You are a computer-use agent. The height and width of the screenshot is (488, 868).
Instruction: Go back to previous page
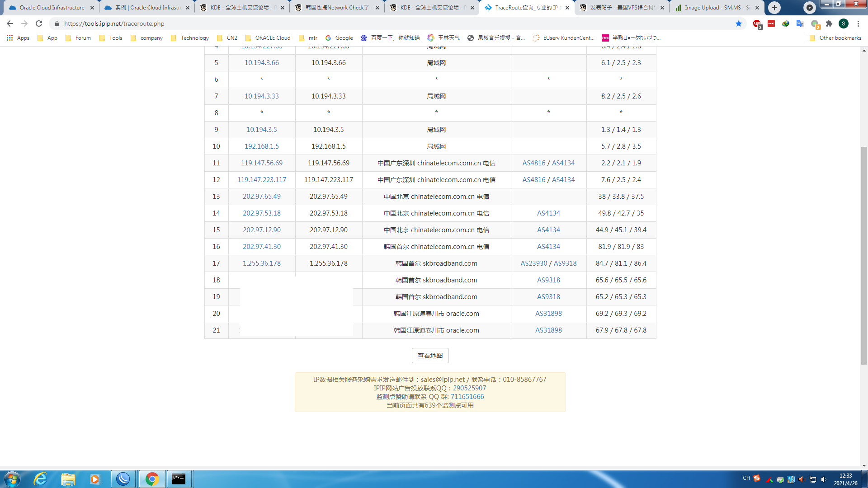coord(10,23)
